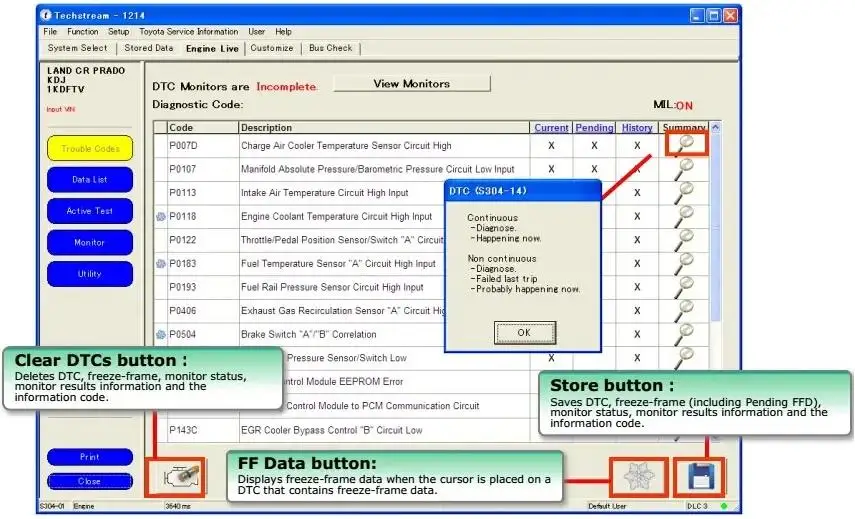Open the Data List panel

[x=90, y=179]
